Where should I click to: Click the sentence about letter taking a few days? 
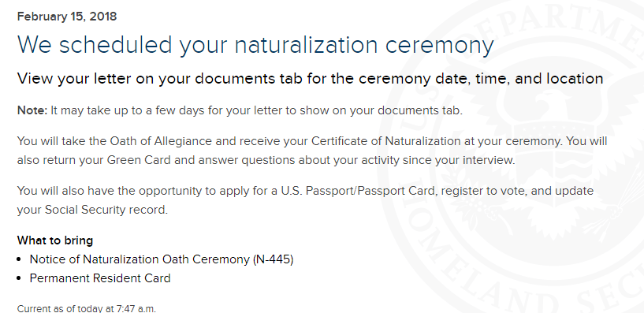point(257,111)
